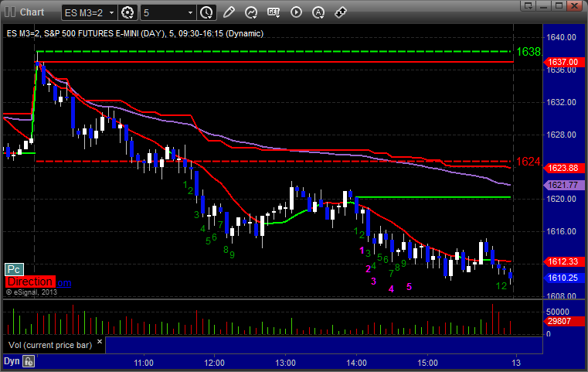Click the chart title ES M3=2 text

point(135,33)
